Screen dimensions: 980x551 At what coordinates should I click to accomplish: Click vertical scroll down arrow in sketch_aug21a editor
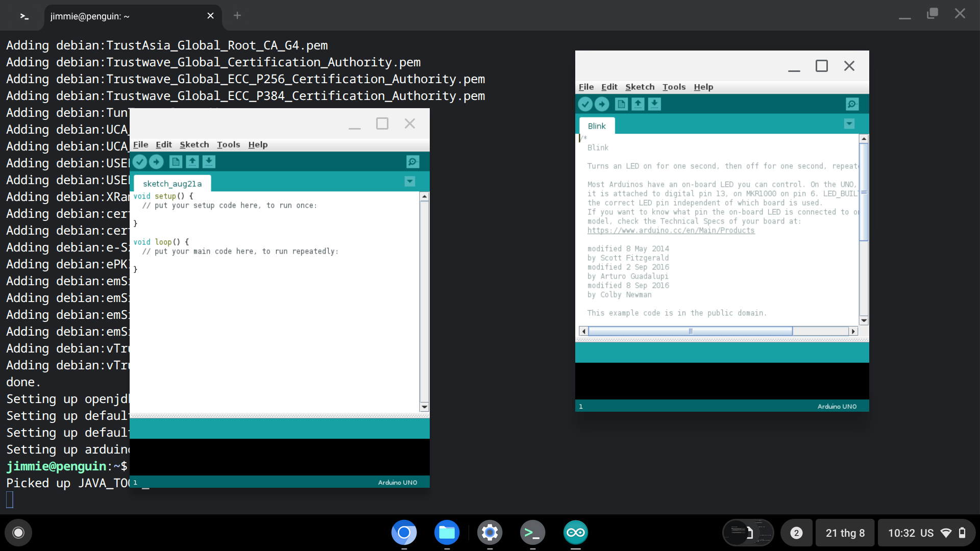424,407
